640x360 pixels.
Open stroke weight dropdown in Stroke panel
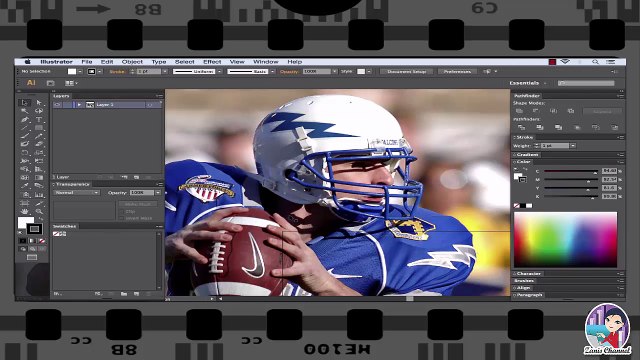click(573, 146)
